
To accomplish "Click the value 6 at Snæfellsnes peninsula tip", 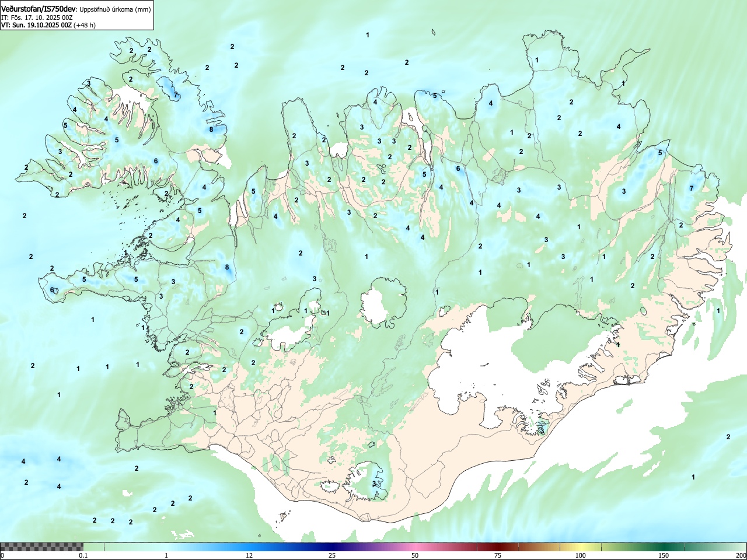I will [x=52, y=290].
